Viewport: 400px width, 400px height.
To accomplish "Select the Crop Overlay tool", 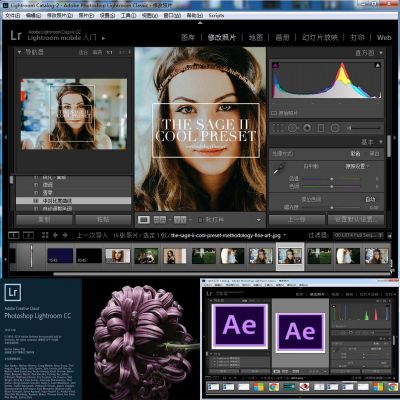I will [x=278, y=128].
